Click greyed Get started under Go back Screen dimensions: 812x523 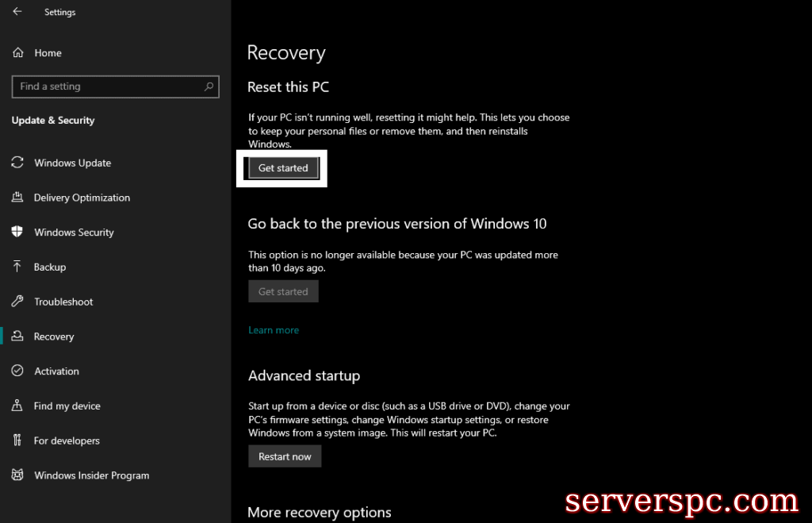(x=283, y=291)
